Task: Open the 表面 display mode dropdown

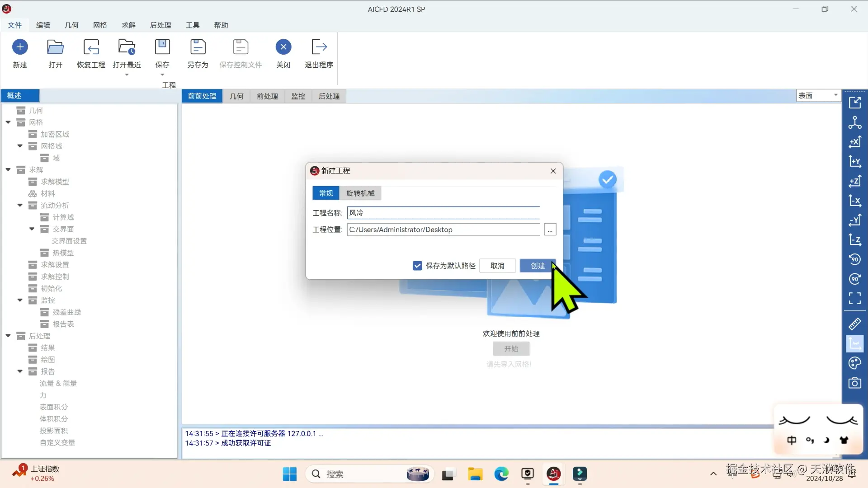Action: (x=818, y=95)
